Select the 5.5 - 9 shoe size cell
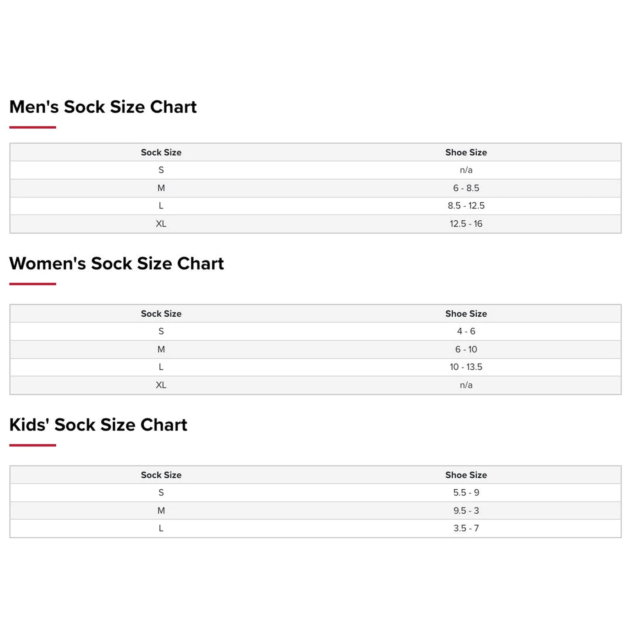Image resolution: width=644 pixels, height=644 pixels. (x=466, y=493)
